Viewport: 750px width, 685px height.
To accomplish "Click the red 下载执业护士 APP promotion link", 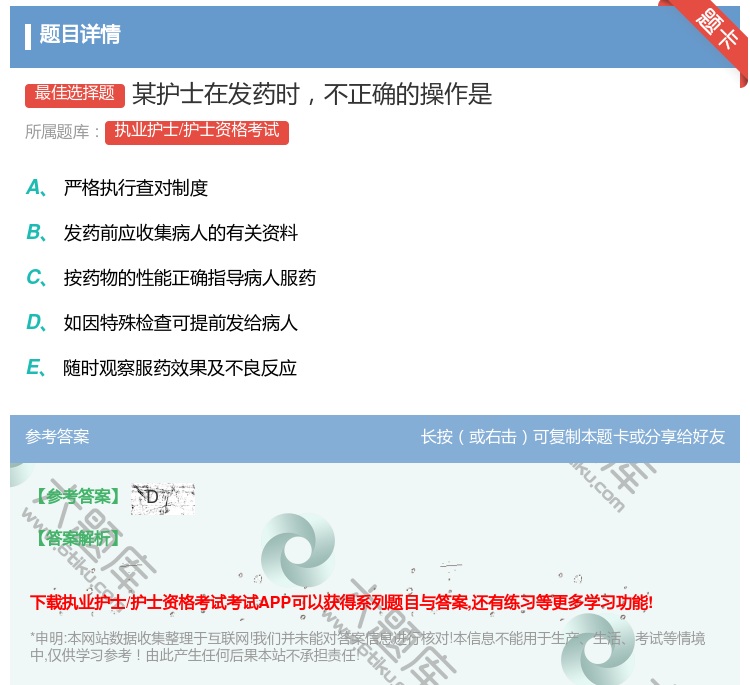I will coord(342,602).
